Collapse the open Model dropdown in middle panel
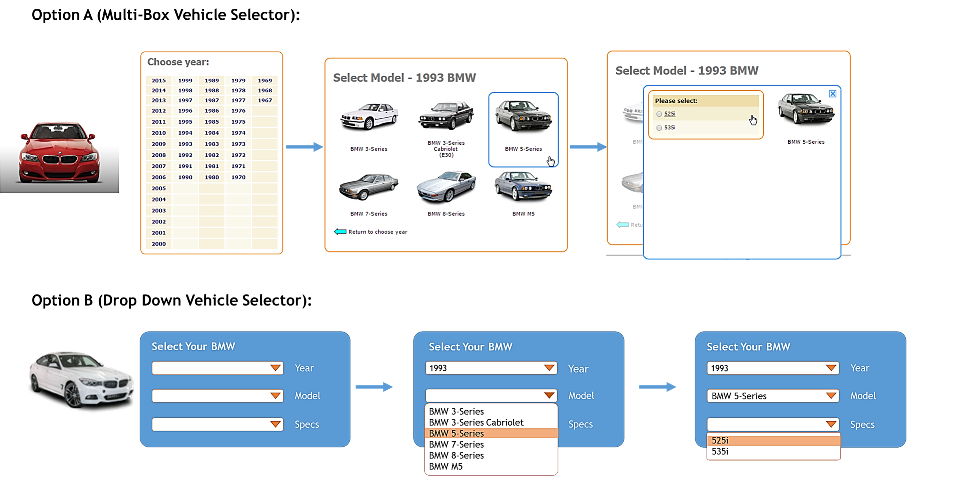Image resolution: width=980 pixels, height=484 pixels. coord(491,395)
